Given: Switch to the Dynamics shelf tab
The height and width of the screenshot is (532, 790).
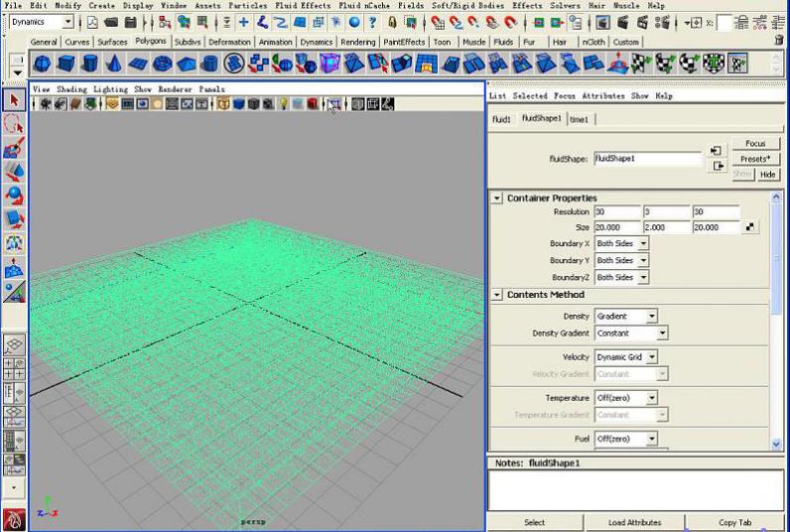Looking at the screenshot, I should (x=316, y=42).
